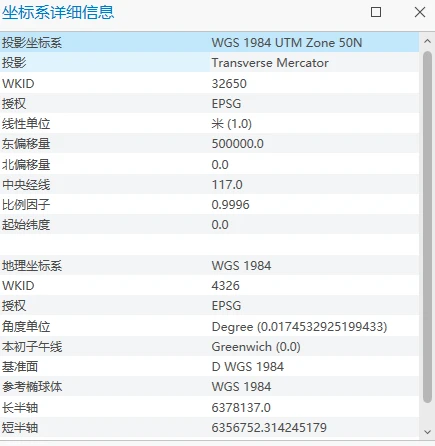Select the 地理坐标系 WGS 1984 row
Screen dimensions: 435x446
pyautogui.click(x=209, y=266)
